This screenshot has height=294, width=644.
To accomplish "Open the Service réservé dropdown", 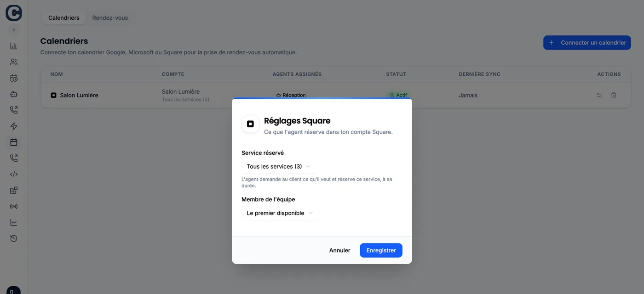I will click(x=279, y=166).
